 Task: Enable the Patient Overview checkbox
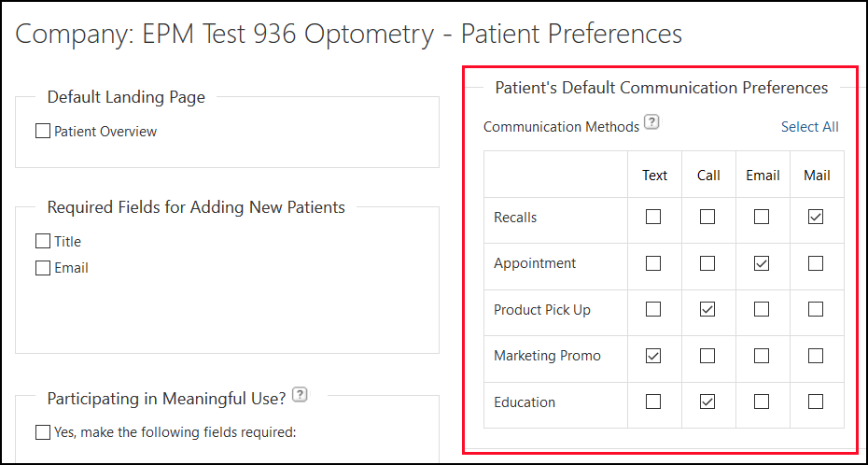coord(43,132)
